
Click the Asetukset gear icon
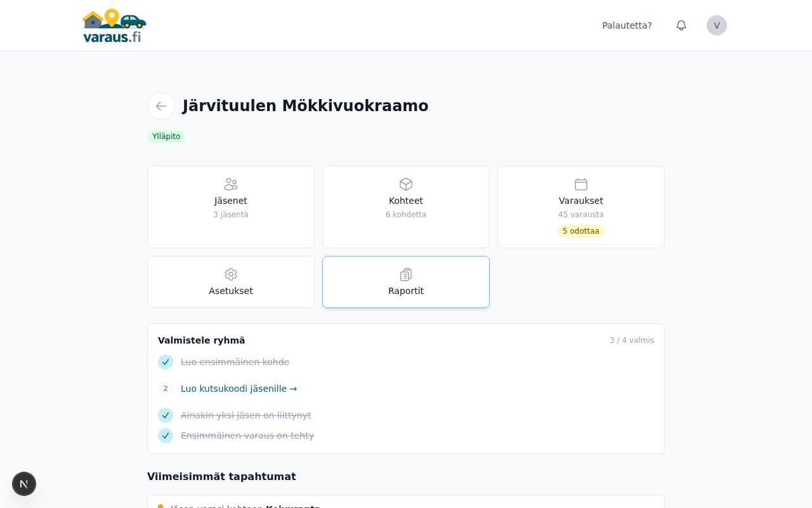click(231, 274)
